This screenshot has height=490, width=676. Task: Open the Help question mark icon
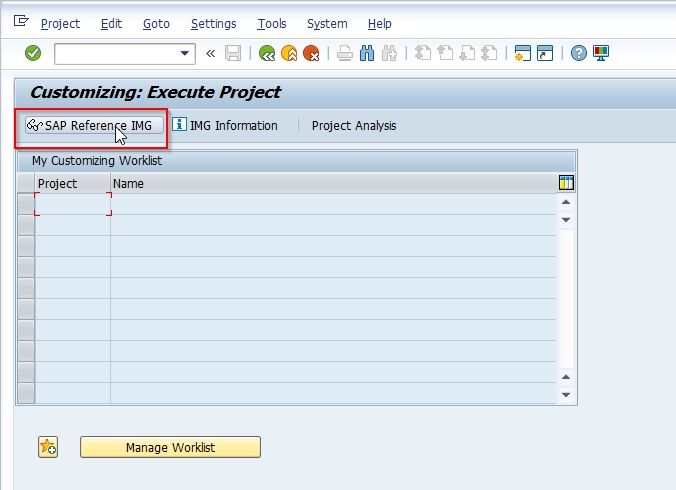point(579,53)
